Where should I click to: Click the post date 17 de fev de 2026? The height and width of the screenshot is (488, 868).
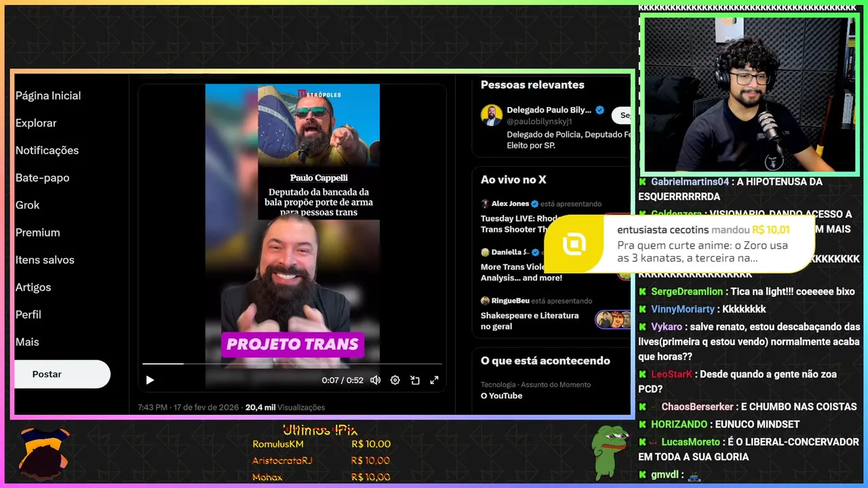click(x=205, y=407)
